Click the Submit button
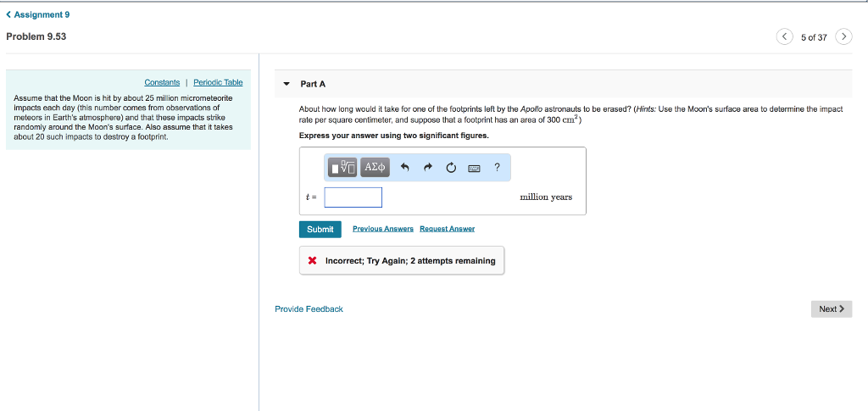868x411 pixels. coord(320,229)
